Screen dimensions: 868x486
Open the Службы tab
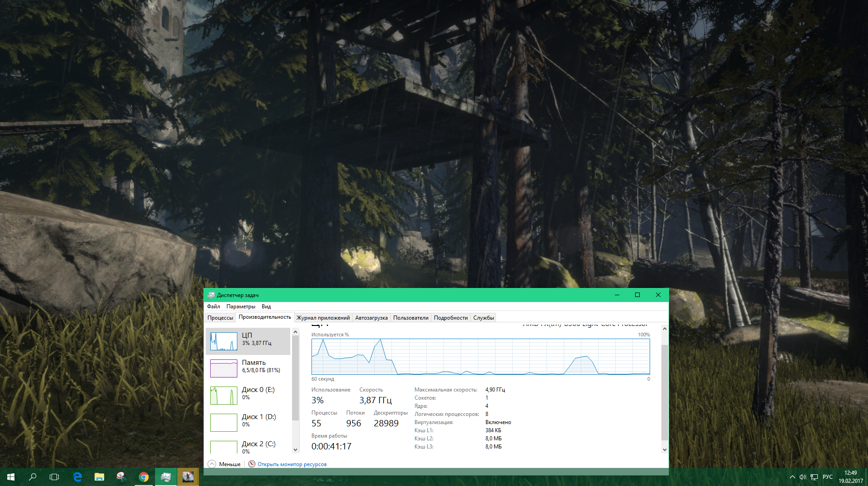(x=484, y=318)
